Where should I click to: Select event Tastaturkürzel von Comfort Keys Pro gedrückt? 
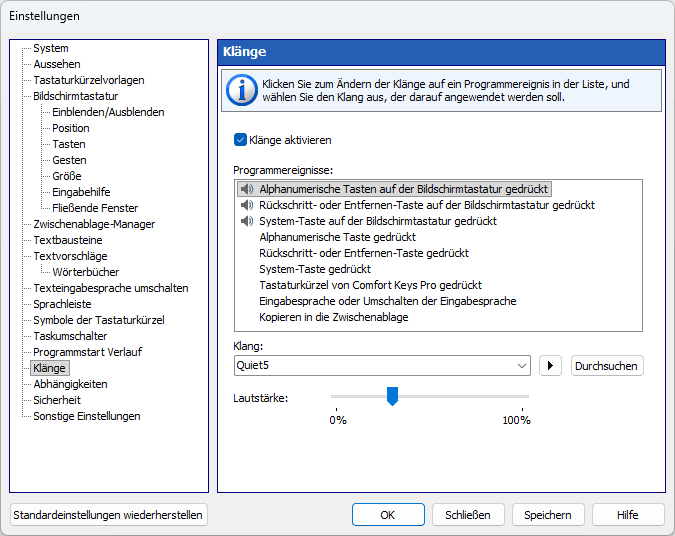point(370,285)
